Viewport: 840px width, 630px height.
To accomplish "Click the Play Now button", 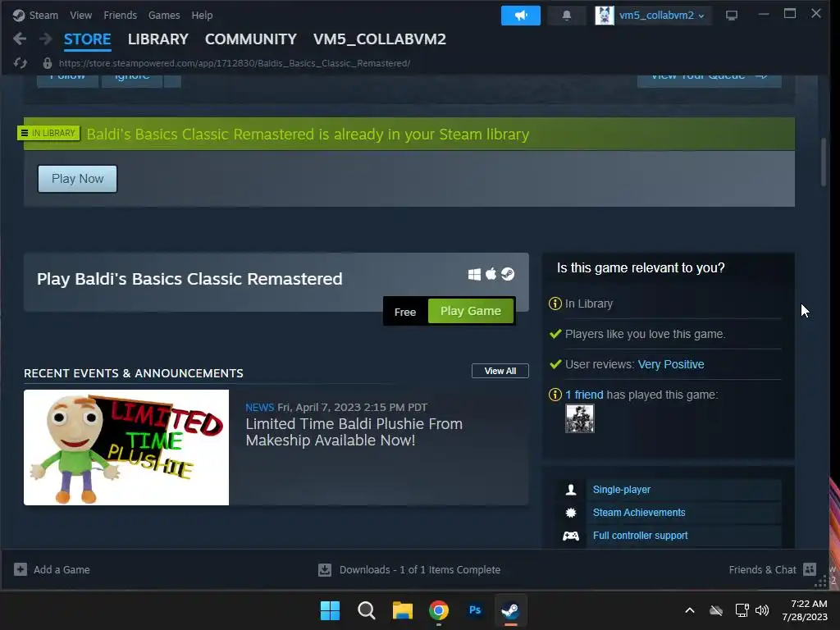I will (x=77, y=179).
